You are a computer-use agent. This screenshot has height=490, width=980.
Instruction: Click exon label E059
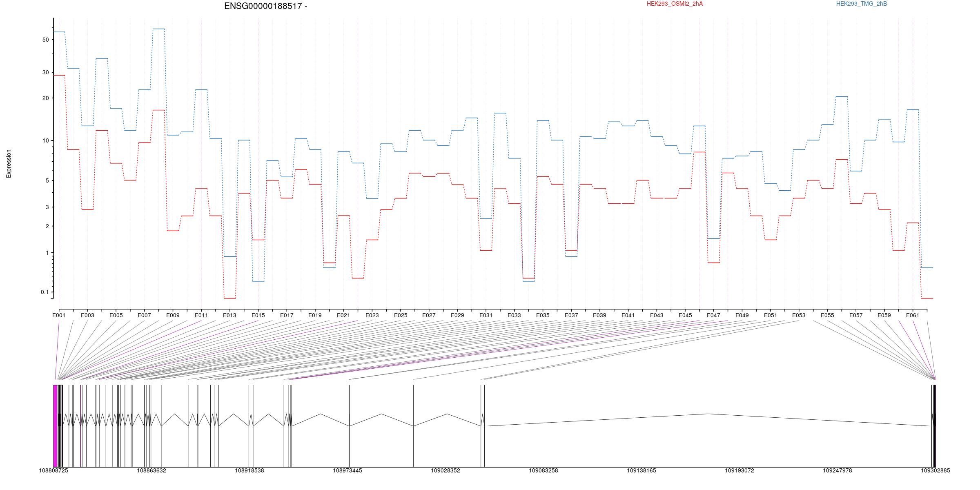click(884, 315)
